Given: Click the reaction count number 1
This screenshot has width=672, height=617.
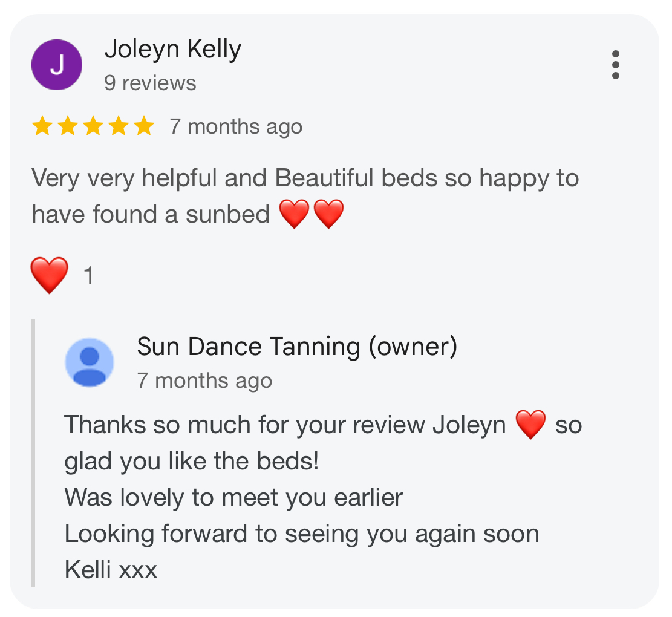Looking at the screenshot, I should click(x=89, y=275).
